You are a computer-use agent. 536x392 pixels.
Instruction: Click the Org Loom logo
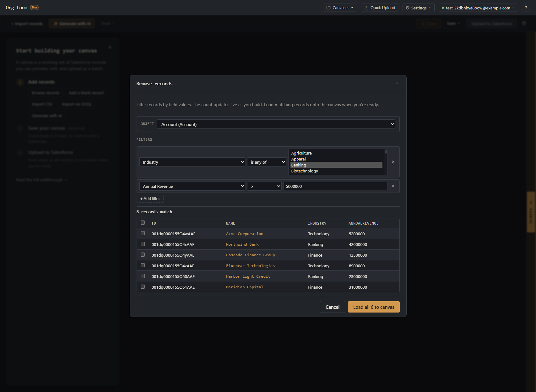click(x=17, y=8)
